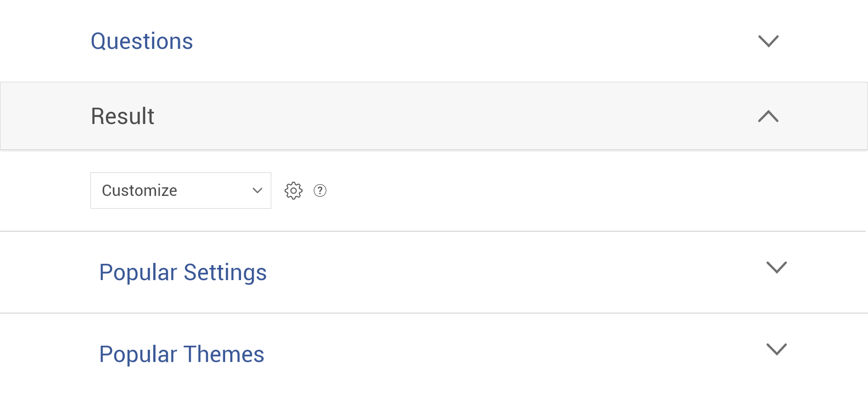Viewport: 868px width, 395px height.
Task: Collapse the Result section with the up chevron
Action: pos(768,116)
